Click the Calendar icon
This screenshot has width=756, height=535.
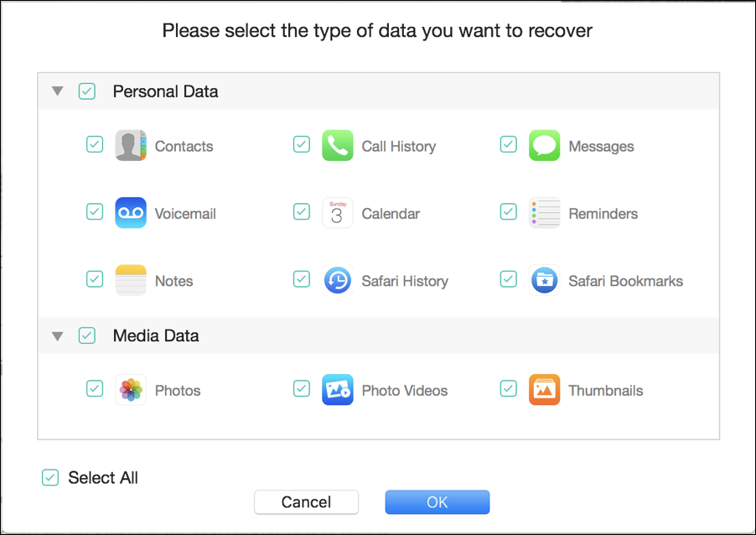(x=338, y=213)
